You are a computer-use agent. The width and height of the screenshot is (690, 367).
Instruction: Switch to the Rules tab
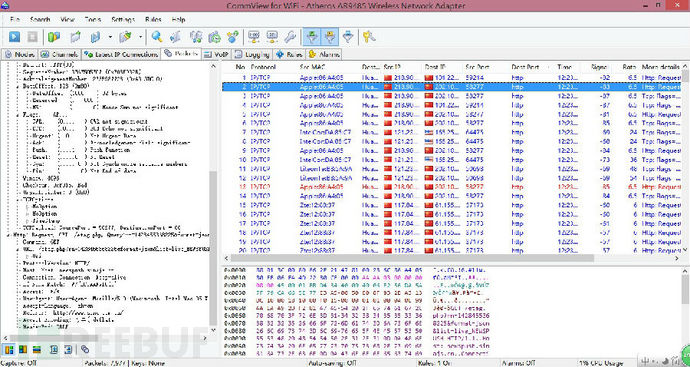pyautogui.click(x=290, y=55)
